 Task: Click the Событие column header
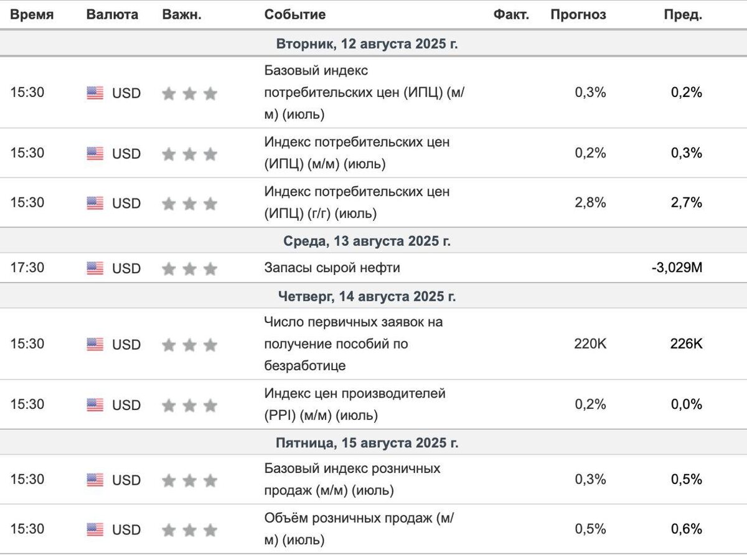coord(294,15)
